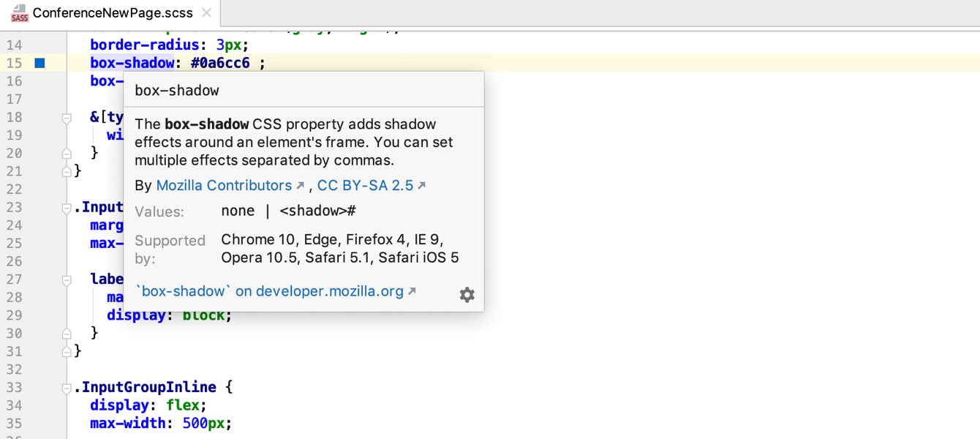This screenshot has height=439, width=980.
Task: Open the CC BY-SA 2.5 license link
Action: pos(365,186)
